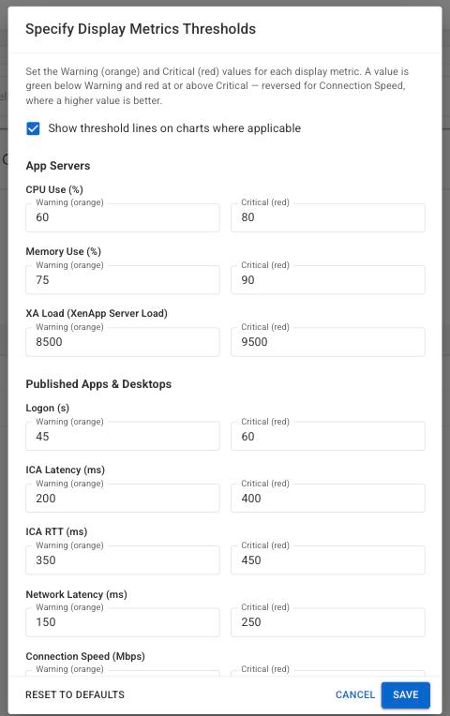Click Reset to Defaults
The height and width of the screenshot is (716, 450).
[x=75, y=695]
